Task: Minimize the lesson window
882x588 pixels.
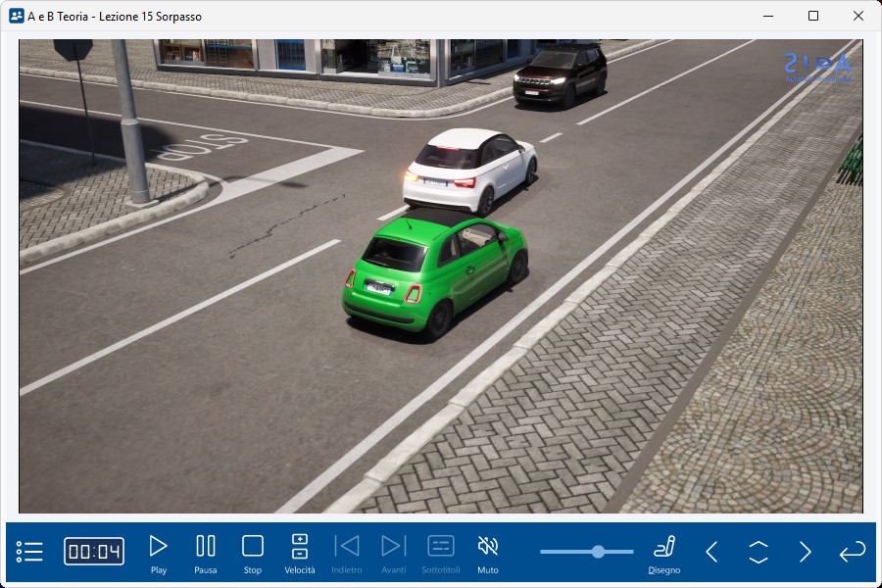Action: pyautogui.click(x=768, y=16)
